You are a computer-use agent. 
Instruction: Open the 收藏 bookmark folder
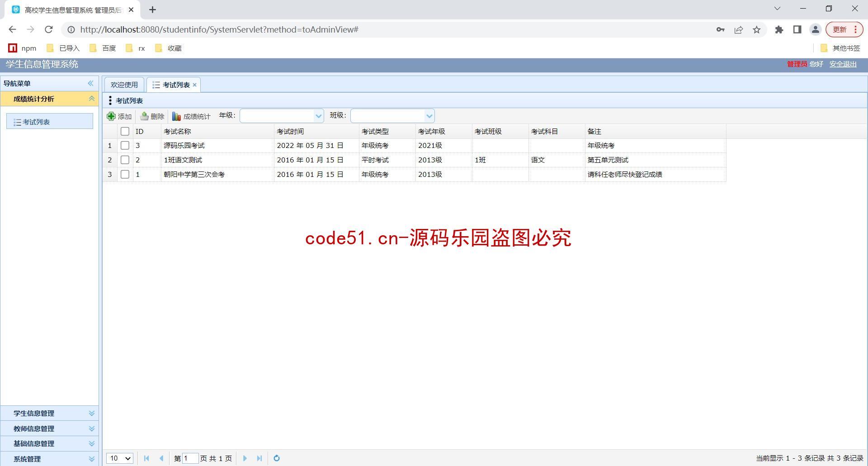tap(168, 48)
